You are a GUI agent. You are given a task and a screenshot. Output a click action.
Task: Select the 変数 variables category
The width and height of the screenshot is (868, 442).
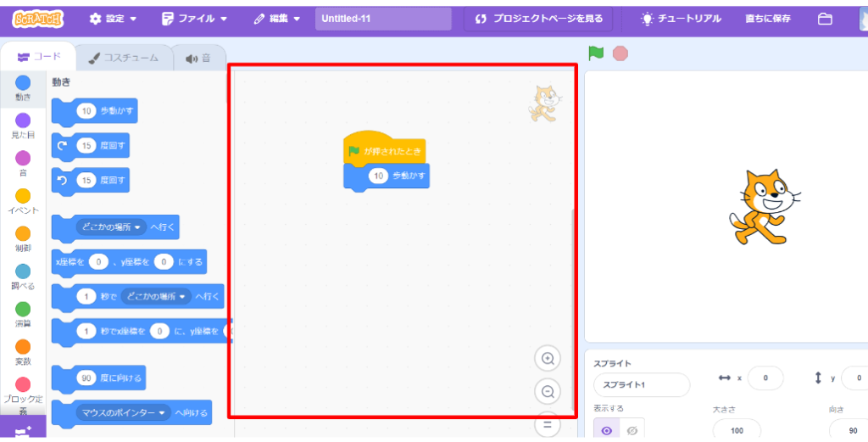pos(23,352)
